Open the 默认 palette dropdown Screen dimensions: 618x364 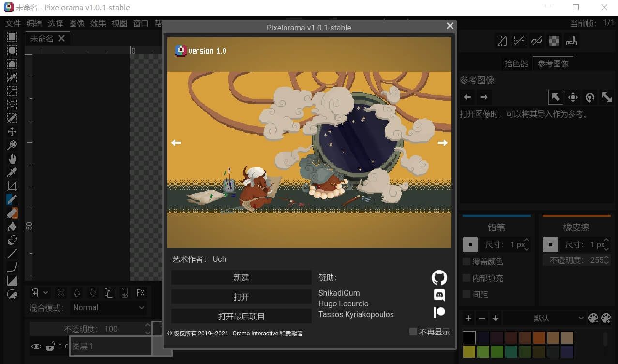click(544, 318)
